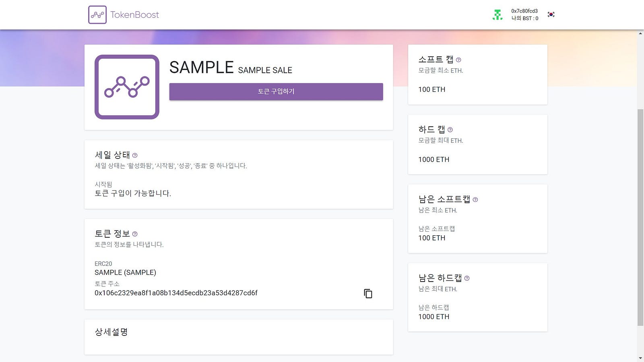Click the wallet address 0x7c80fcd3 text
This screenshot has width=644, height=362.
pos(524,11)
